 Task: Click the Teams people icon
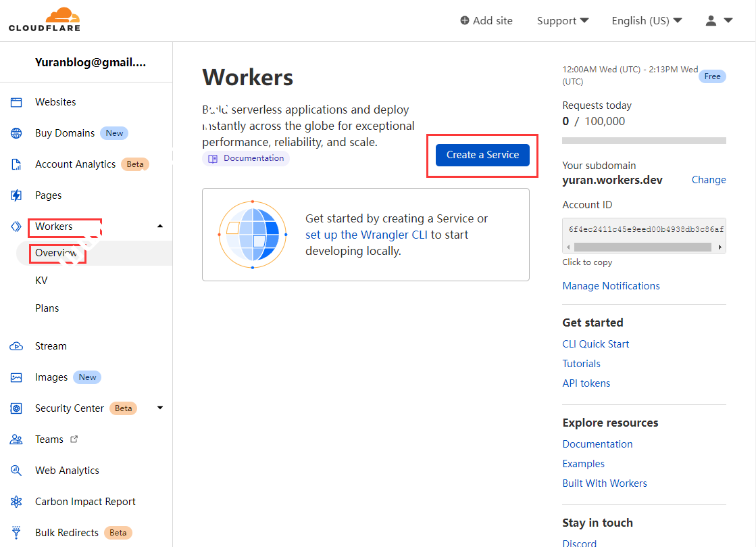[x=16, y=439]
